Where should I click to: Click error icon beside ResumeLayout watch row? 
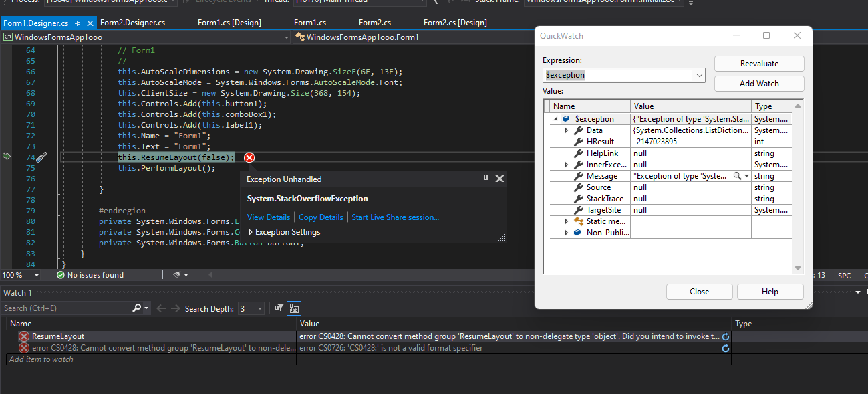pos(24,336)
